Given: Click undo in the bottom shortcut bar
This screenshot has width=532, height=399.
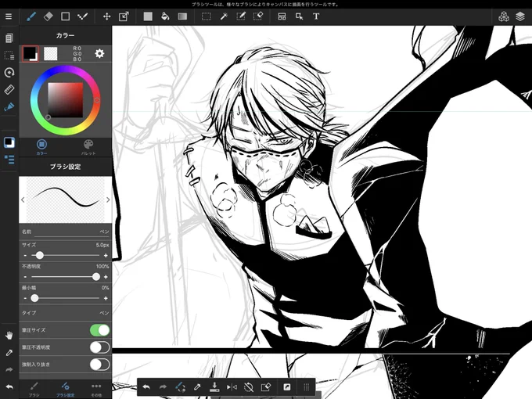Looking at the screenshot, I should [146, 386].
